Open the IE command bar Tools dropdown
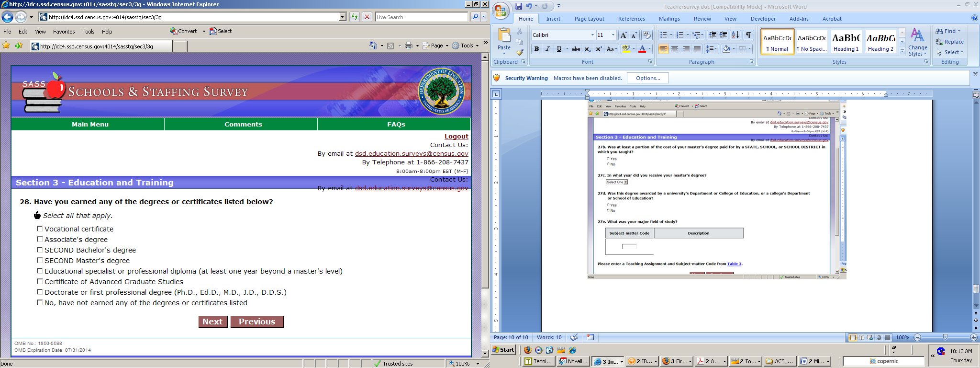 pyautogui.click(x=466, y=46)
